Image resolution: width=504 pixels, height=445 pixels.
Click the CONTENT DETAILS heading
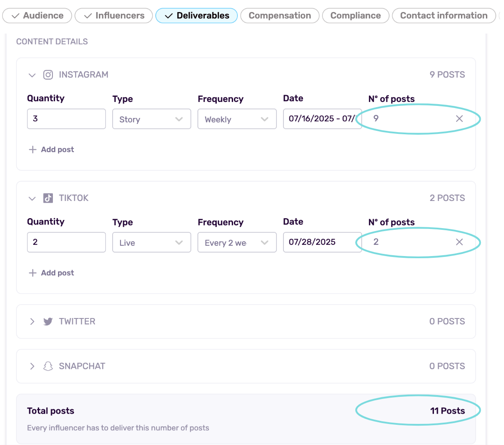point(52,41)
